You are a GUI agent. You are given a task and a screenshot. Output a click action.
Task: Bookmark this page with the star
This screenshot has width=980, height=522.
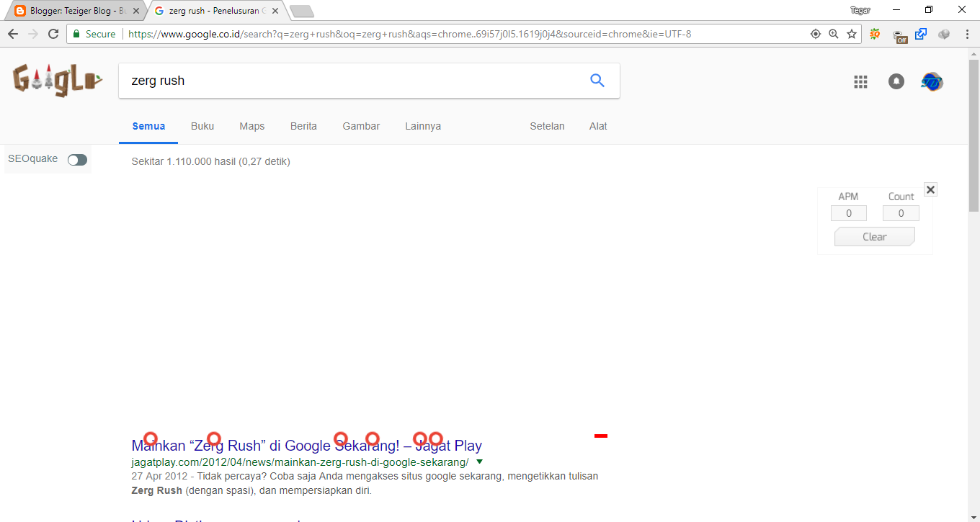pyautogui.click(x=852, y=34)
